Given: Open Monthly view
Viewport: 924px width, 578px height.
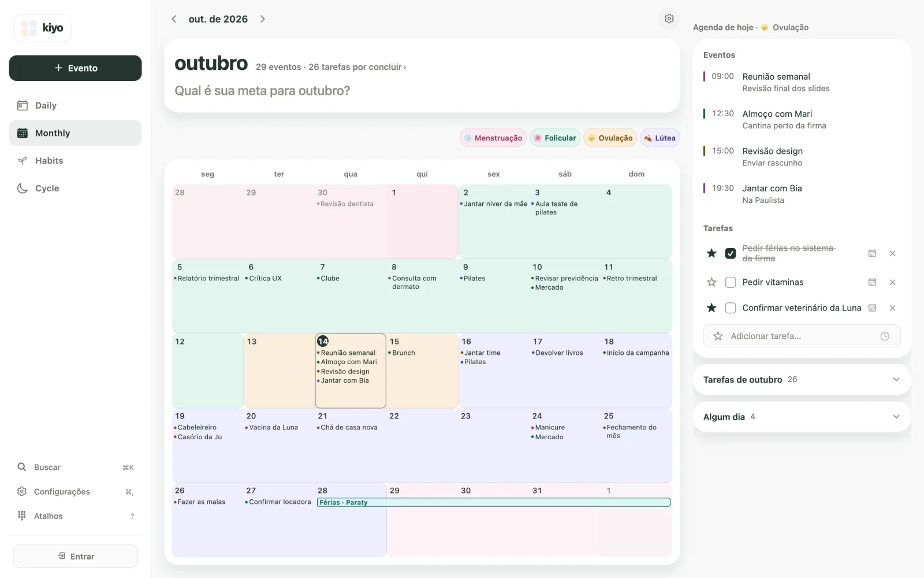Looking at the screenshot, I should click(75, 133).
